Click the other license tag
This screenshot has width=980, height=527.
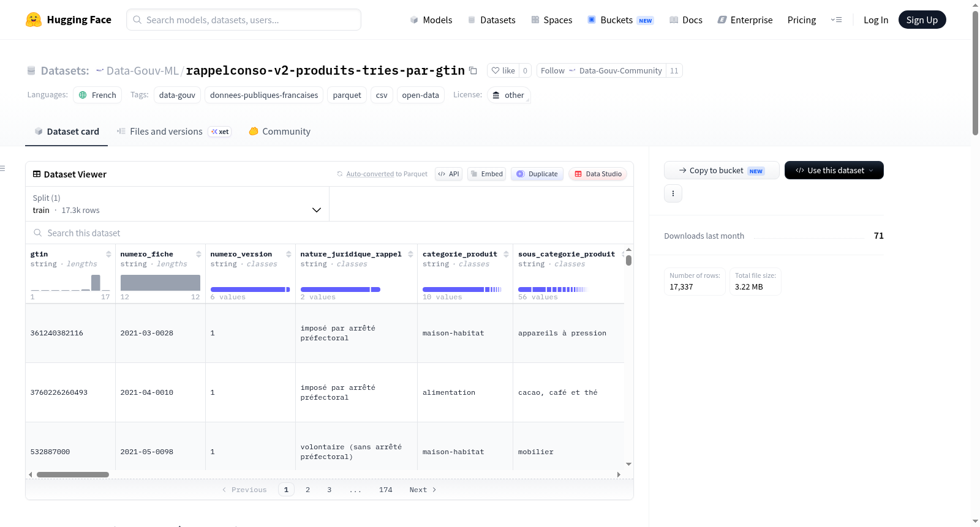508,95
